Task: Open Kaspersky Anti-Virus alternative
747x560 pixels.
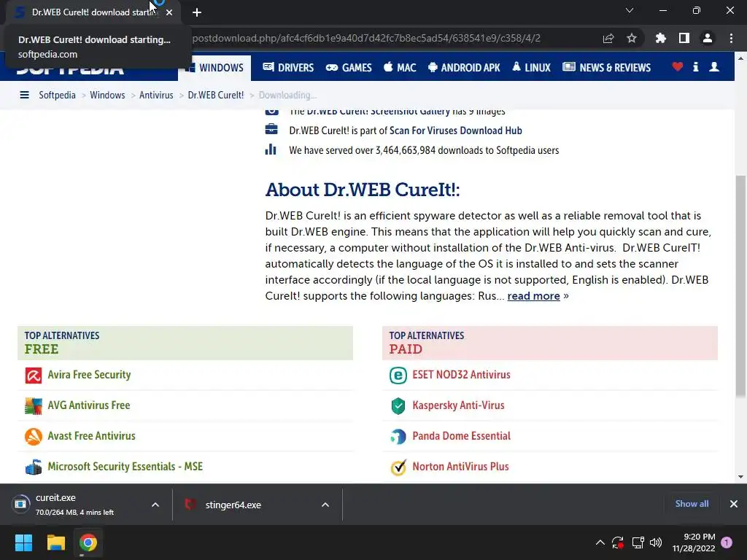Action: tap(458, 405)
